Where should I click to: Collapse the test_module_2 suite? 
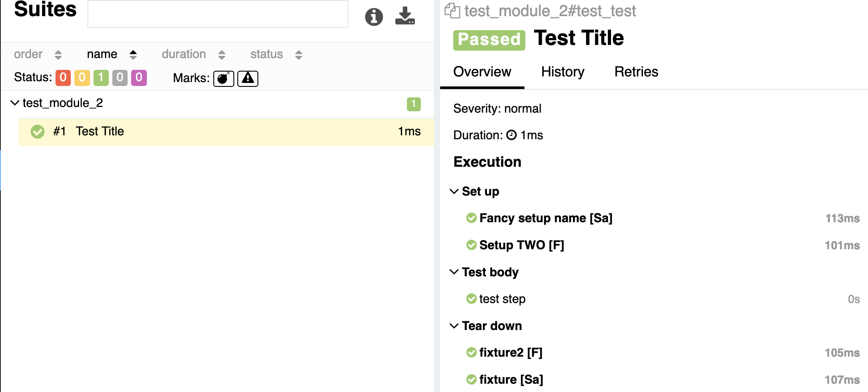15,103
